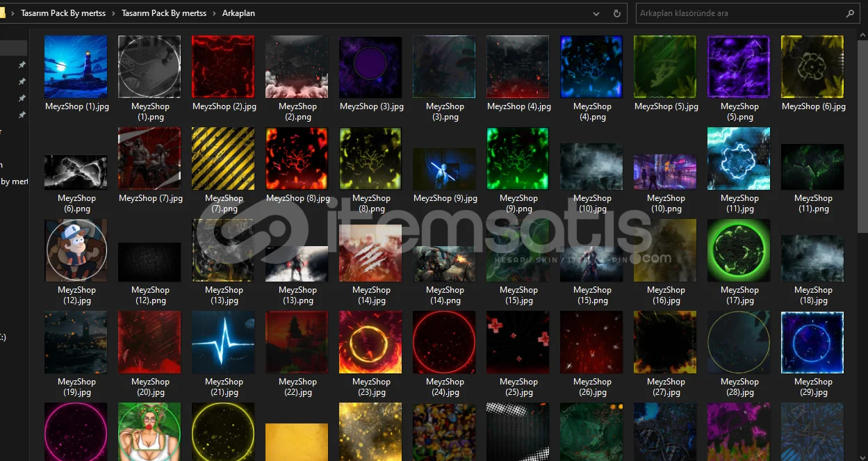Select blue glowing tree thumbnail MeyzShop (4).png
Image resolution: width=868 pixels, height=461 pixels.
click(591, 67)
